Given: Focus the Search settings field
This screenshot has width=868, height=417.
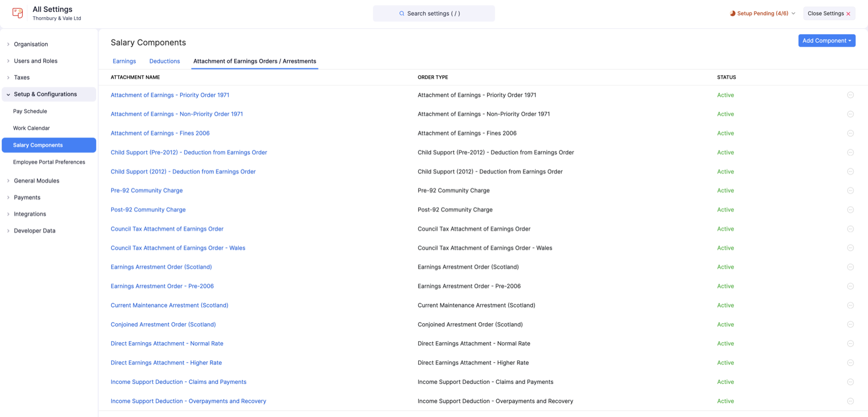Looking at the screenshot, I should (x=434, y=14).
